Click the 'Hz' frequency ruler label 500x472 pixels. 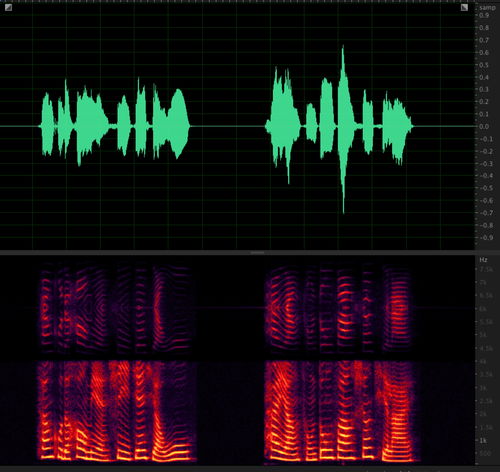483,260
